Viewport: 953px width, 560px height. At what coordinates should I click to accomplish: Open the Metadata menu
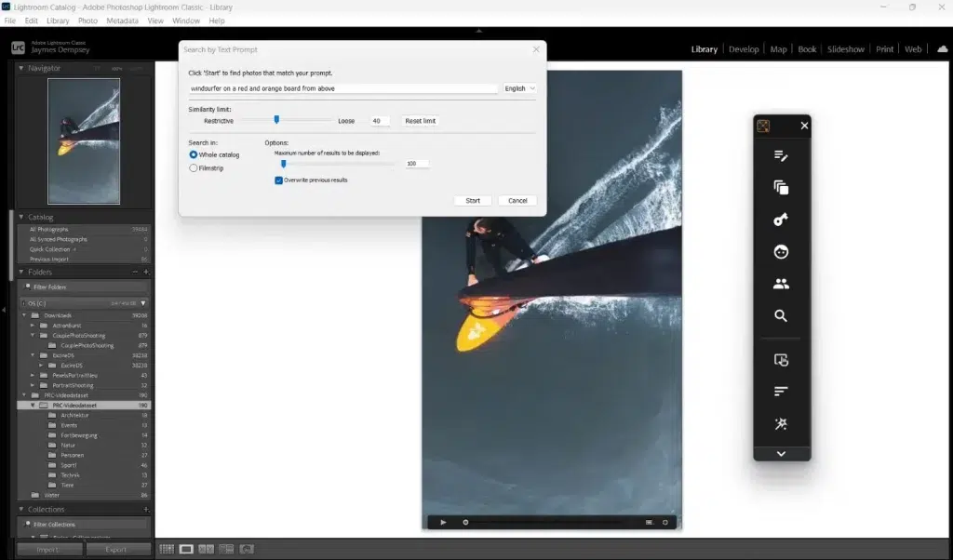[x=124, y=20]
